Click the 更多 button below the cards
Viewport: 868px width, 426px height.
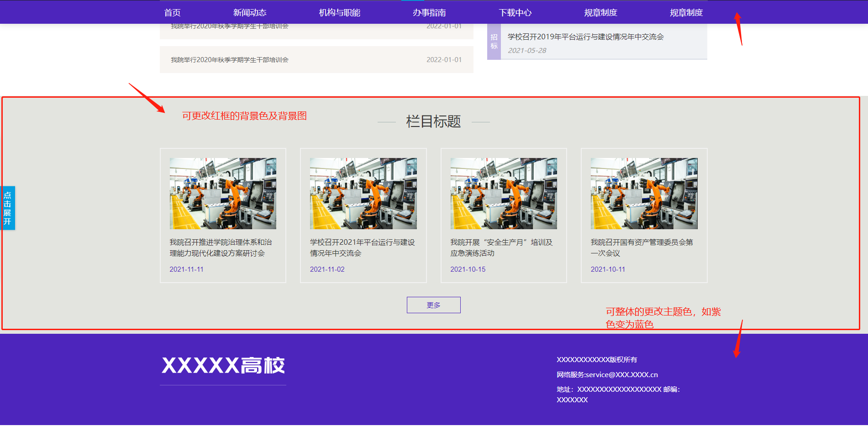pos(433,305)
